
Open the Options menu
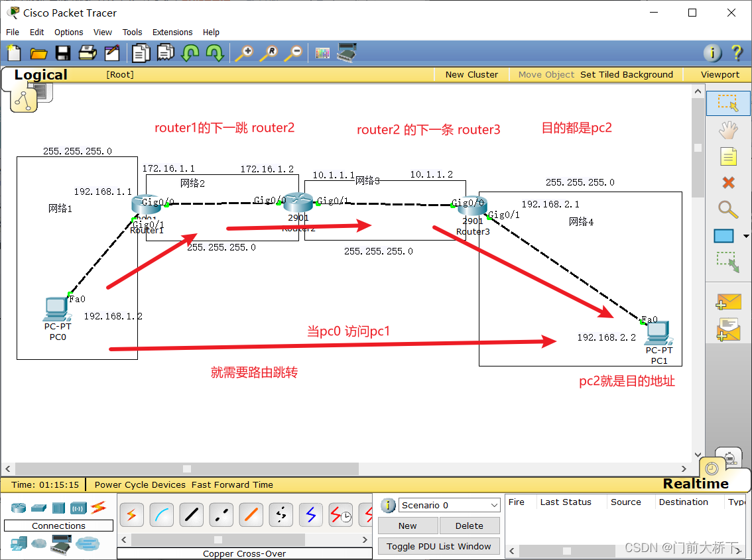coord(68,32)
